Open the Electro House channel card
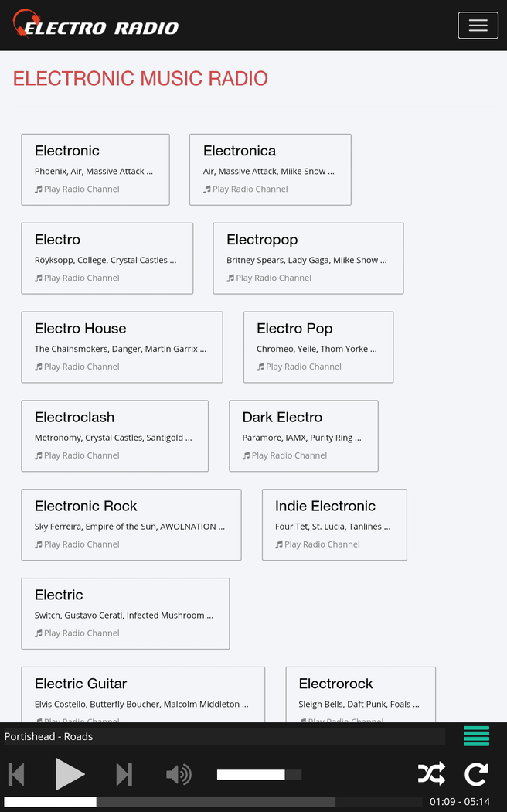 tap(121, 346)
